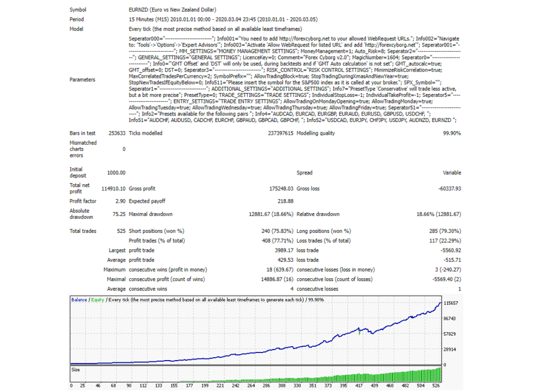Click the Period value '15 Minutes (M15)' line
This screenshot has width=547, height=392.
click(223, 20)
